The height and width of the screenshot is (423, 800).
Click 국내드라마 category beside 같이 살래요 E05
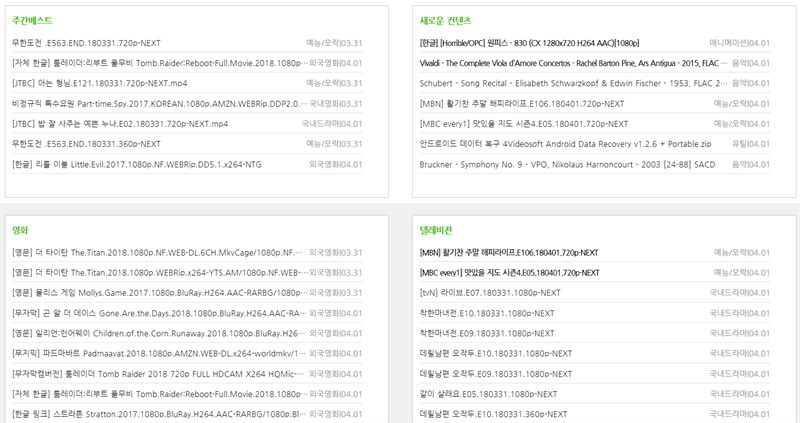point(728,394)
